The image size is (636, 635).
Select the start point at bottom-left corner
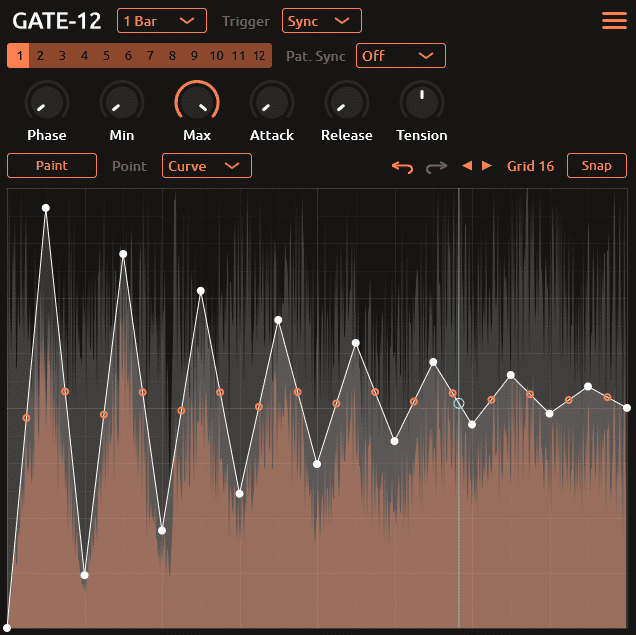coord(7,628)
